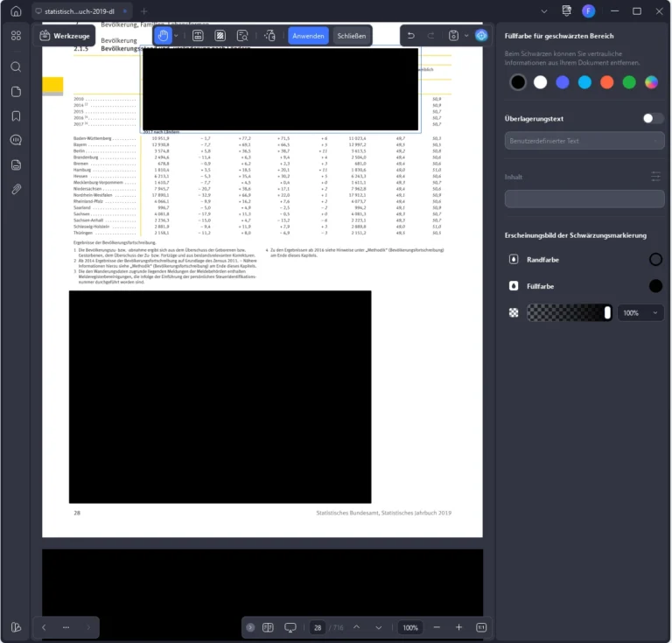Go to the next page arrow

[378, 628]
